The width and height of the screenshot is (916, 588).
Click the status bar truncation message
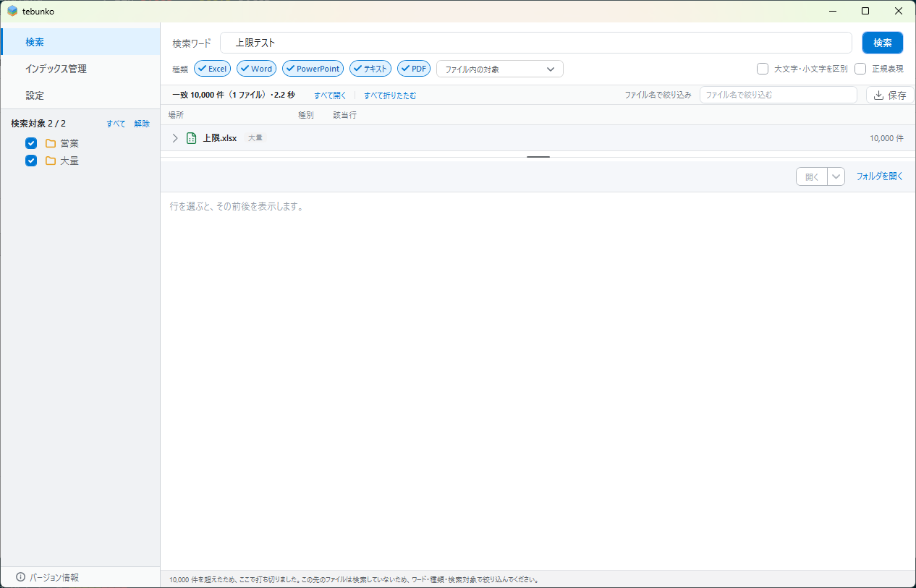point(354,580)
